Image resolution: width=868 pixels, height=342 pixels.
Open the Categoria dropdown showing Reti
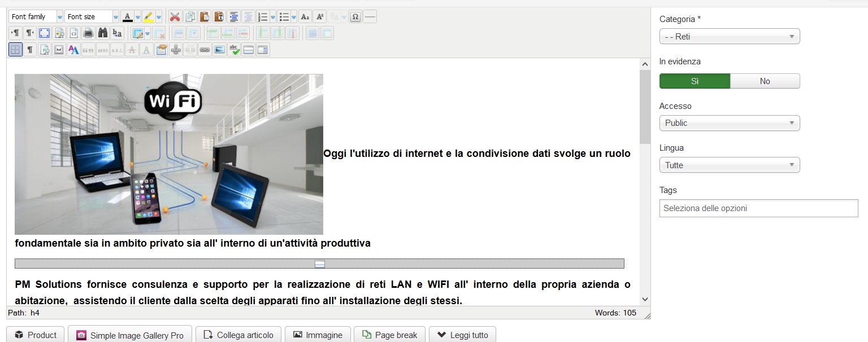tap(730, 36)
